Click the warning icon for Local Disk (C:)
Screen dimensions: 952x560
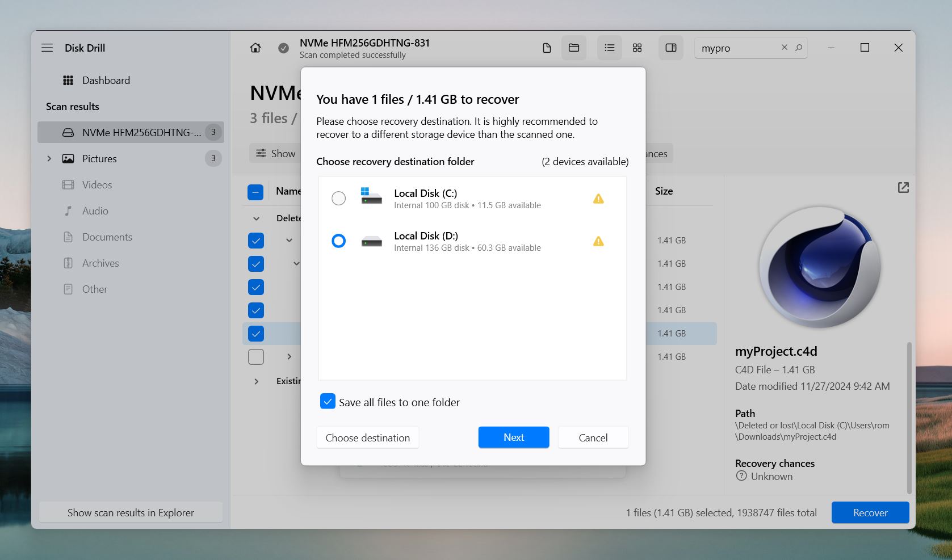[598, 199]
